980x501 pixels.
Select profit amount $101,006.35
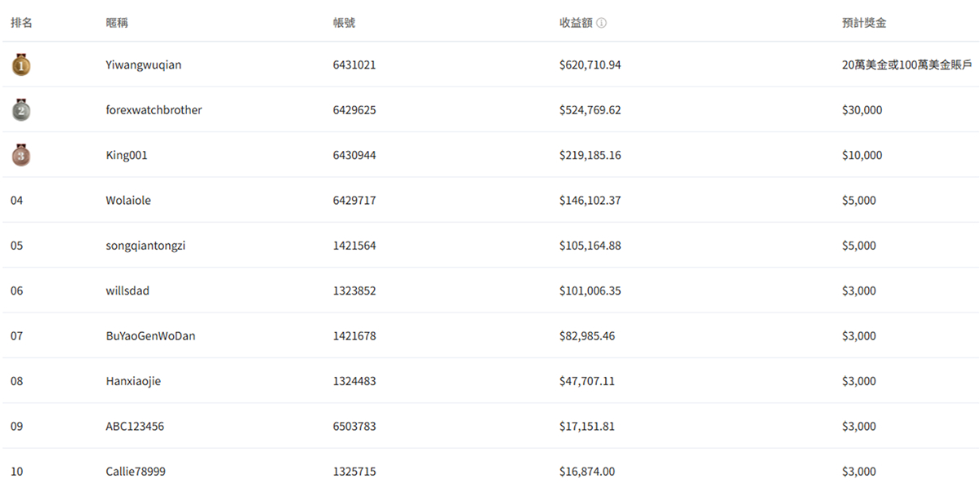[590, 290]
